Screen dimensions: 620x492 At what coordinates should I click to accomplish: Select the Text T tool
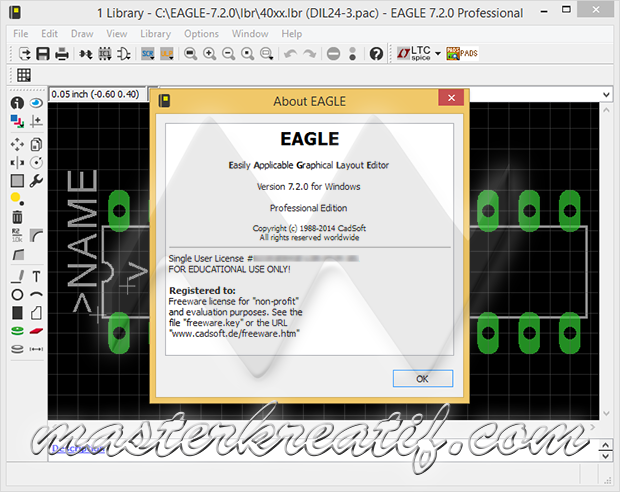(36, 276)
